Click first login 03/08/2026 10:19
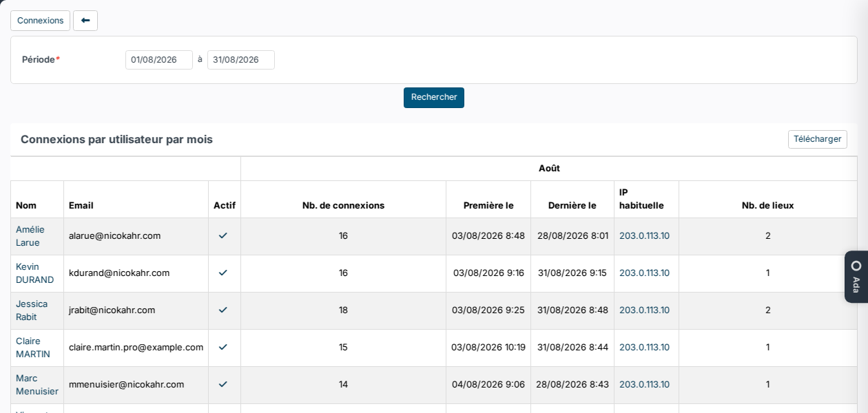The width and height of the screenshot is (868, 413). 488,347
